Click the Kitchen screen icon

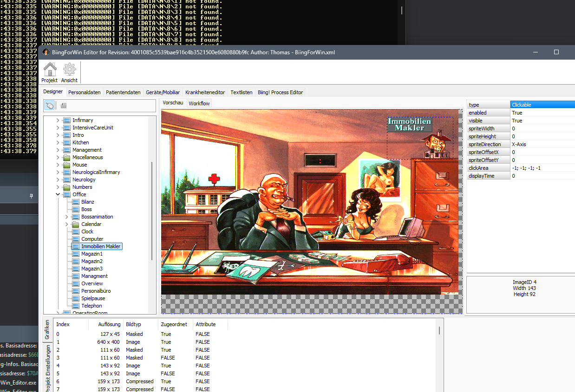click(x=67, y=142)
